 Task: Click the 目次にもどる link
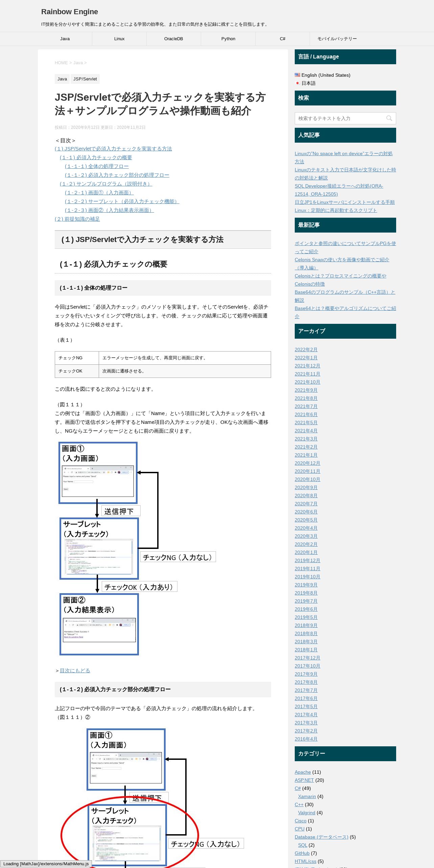(75, 671)
